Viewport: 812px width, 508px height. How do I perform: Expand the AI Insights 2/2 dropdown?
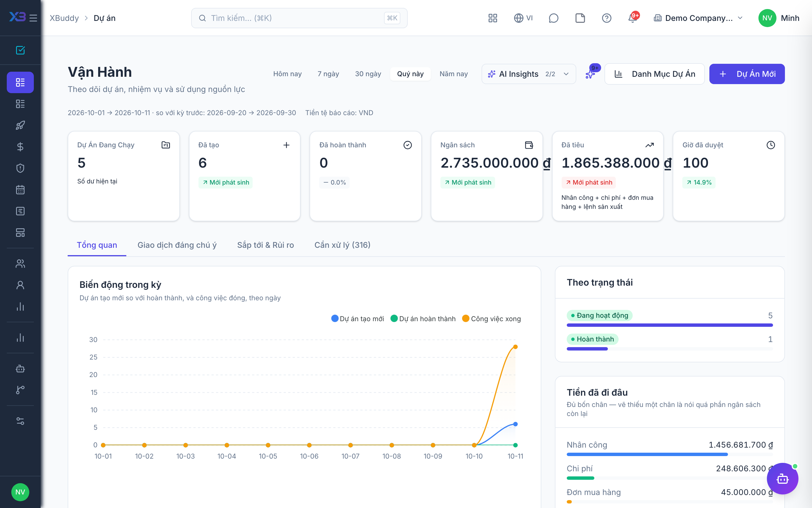click(x=528, y=74)
